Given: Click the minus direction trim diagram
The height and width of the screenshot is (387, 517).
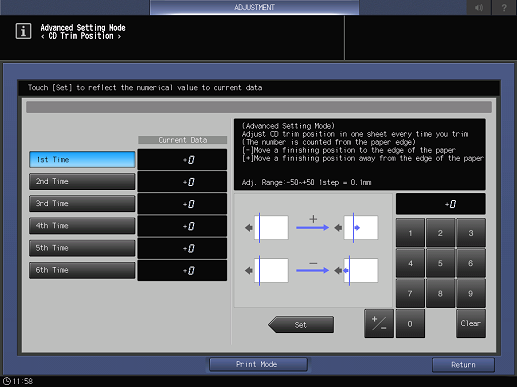Looking at the screenshot, I should (x=313, y=270).
